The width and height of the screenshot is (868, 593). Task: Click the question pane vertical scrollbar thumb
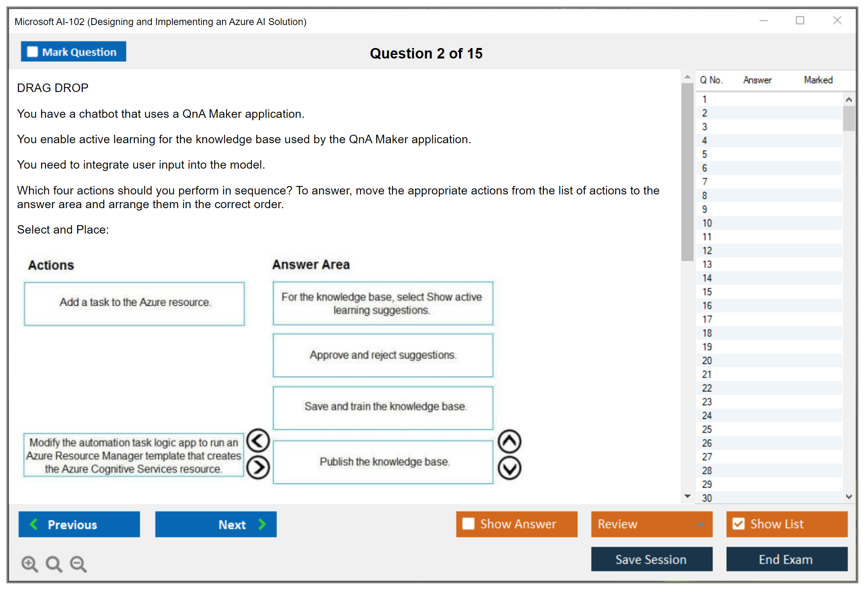coord(687,171)
